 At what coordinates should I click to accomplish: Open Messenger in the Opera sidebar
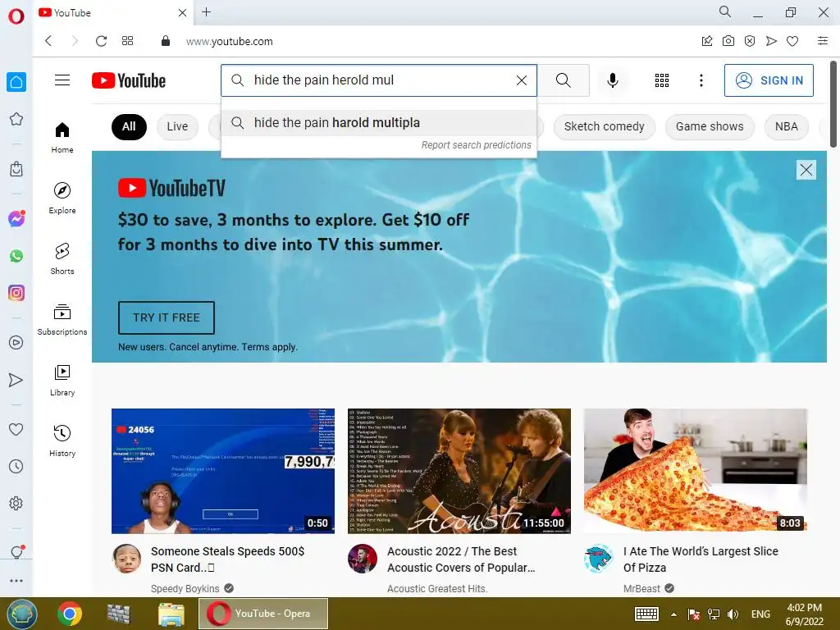click(x=16, y=218)
